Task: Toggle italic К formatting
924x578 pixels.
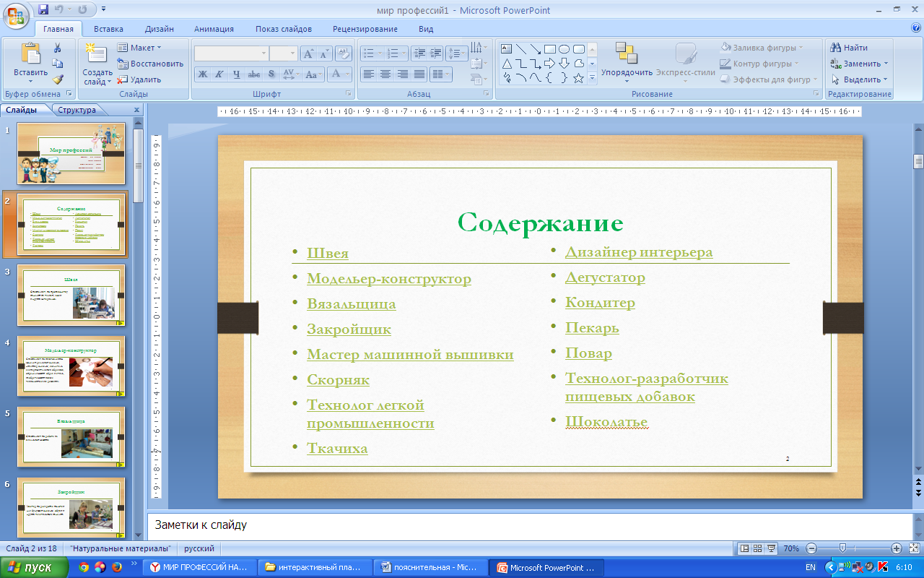Action: click(219, 74)
